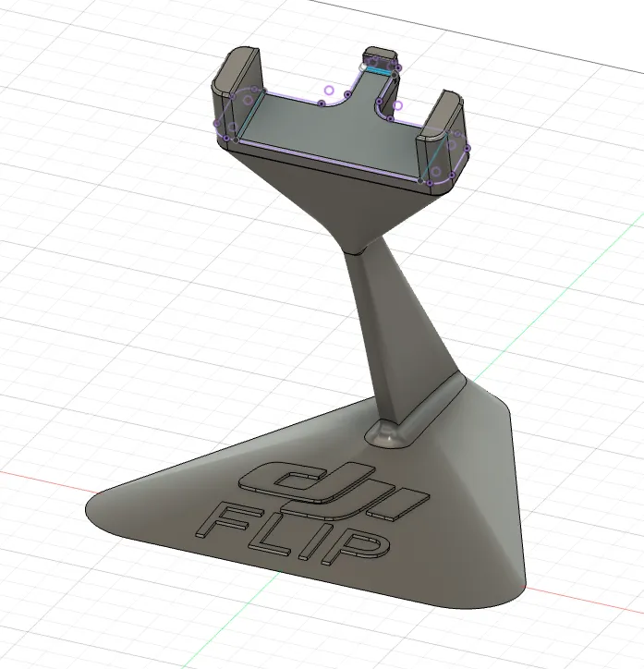Click the white sketch point beside the blue line

(x=363, y=67)
